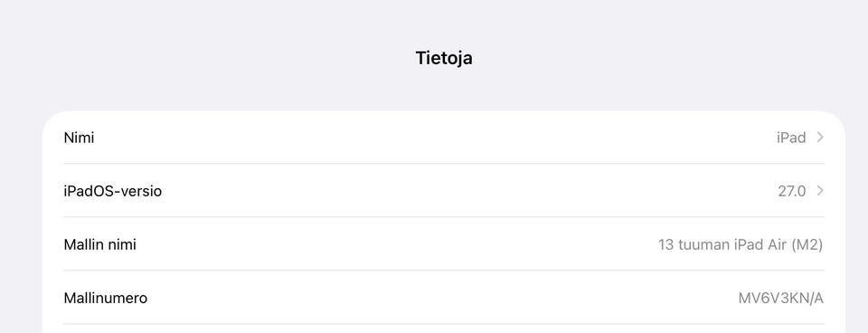Tap the chevron arrow beside iPad name
Screen dimensions: 868x333
tap(820, 138)
